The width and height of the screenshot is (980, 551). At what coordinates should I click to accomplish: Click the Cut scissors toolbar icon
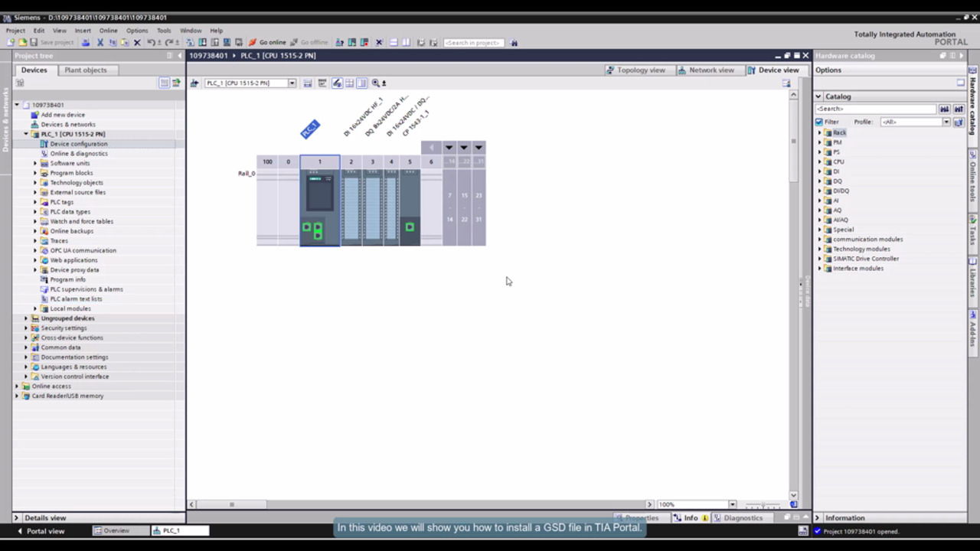[100, 43]
